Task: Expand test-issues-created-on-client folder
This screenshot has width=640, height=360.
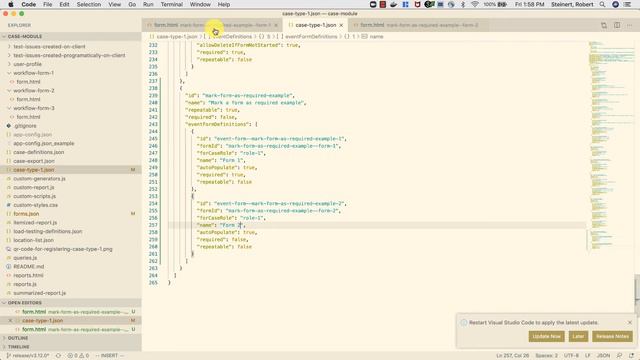Action: 71,47
